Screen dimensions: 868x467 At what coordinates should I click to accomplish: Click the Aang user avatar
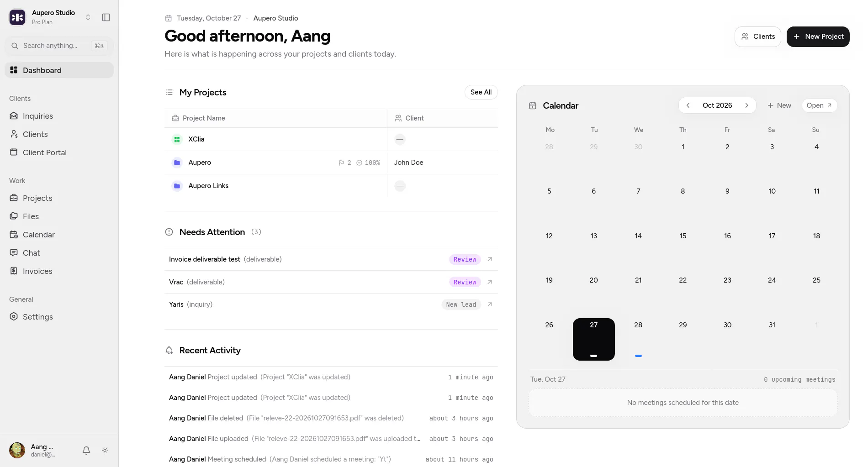tap(17, 451)
